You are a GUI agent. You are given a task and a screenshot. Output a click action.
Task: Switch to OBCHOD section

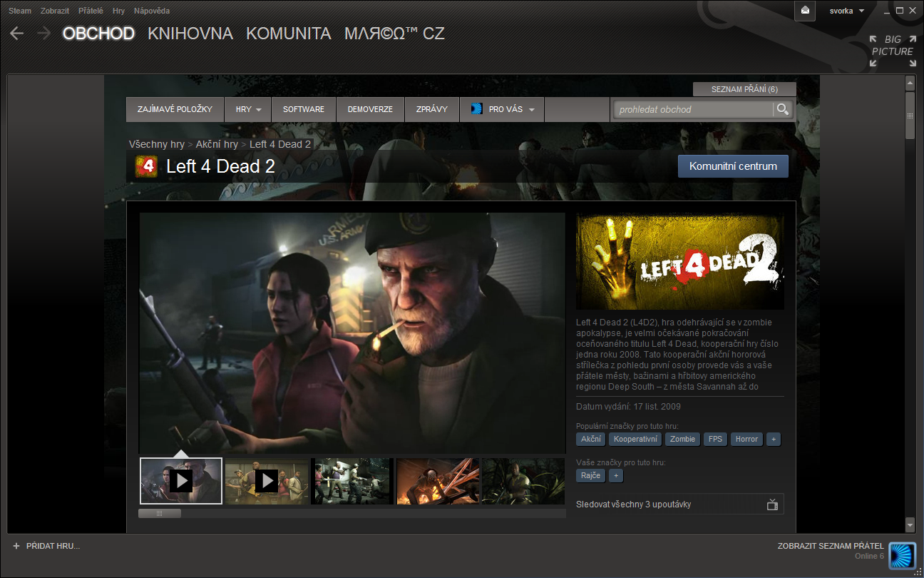tap(98, 34)
